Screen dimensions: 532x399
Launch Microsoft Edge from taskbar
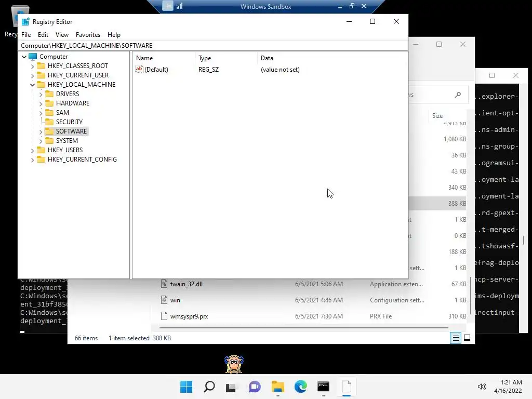pos(301,387)
